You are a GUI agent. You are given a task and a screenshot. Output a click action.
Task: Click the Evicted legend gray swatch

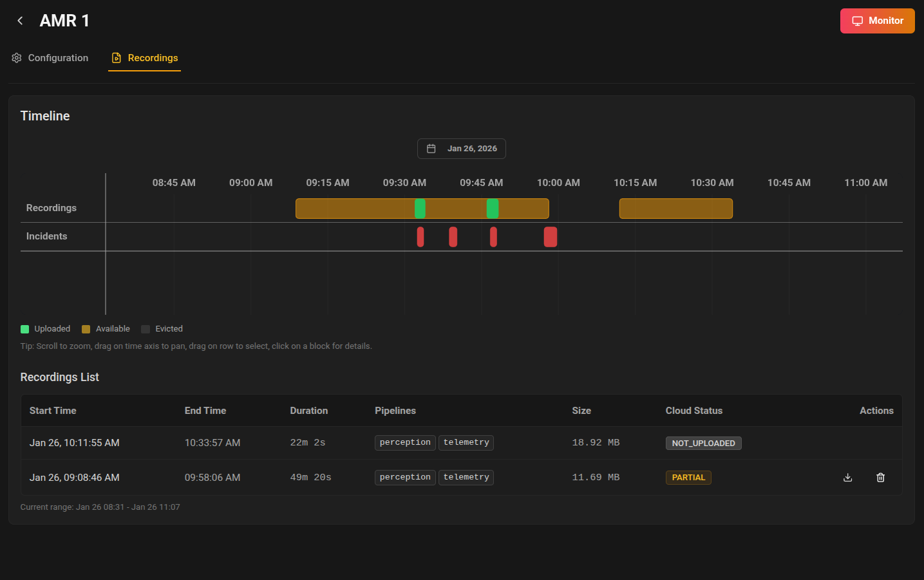click(146, 329)
